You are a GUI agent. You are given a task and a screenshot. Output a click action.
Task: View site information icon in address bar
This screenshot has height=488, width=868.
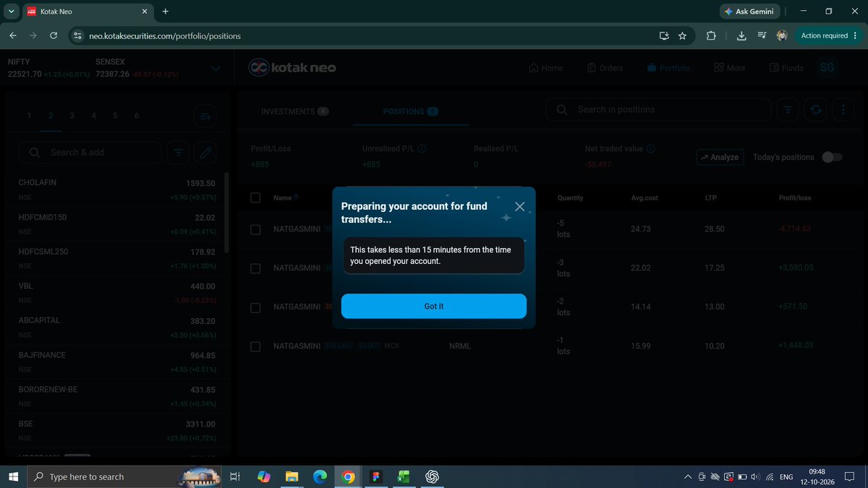tap(79, 35)
